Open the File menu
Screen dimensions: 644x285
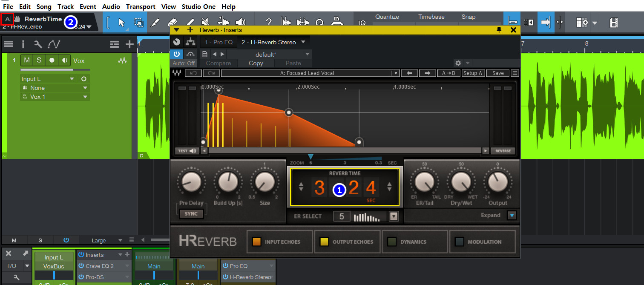8,7
